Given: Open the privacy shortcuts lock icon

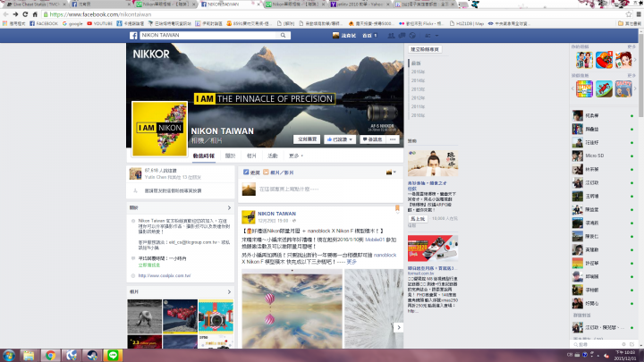Looking at the screenshot, I should point(428,36).
